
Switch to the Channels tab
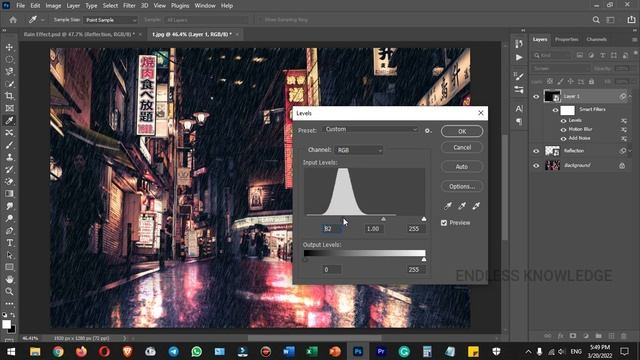(596, 40)
